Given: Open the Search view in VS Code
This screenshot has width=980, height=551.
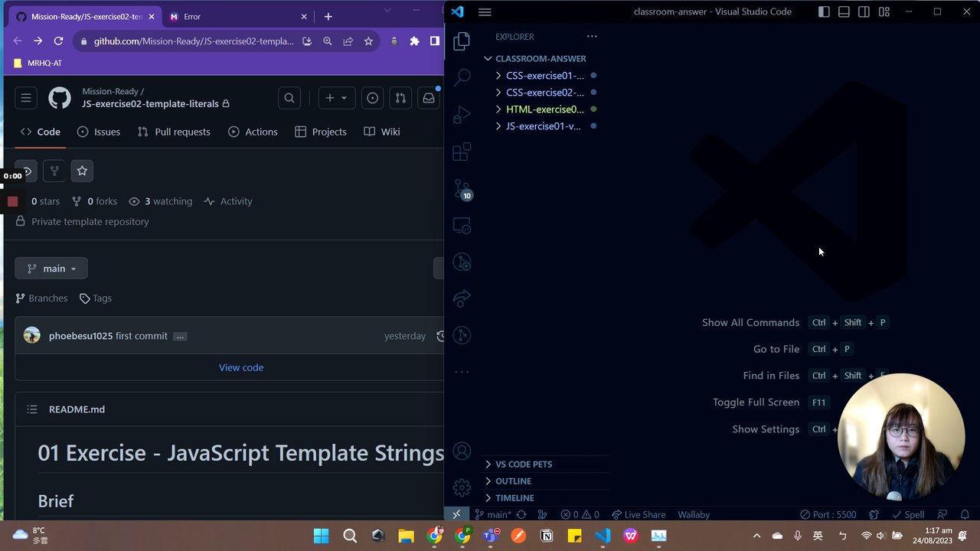Looking at the screenshot, I should (462, 77).
